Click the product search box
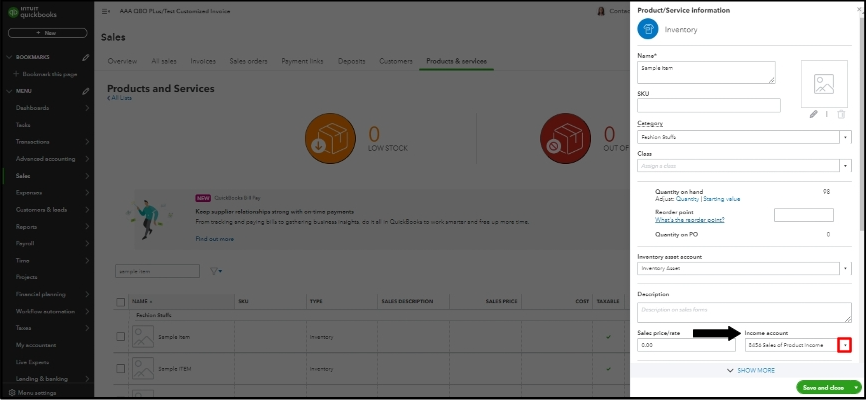866x400 pixels. point(157,271)
